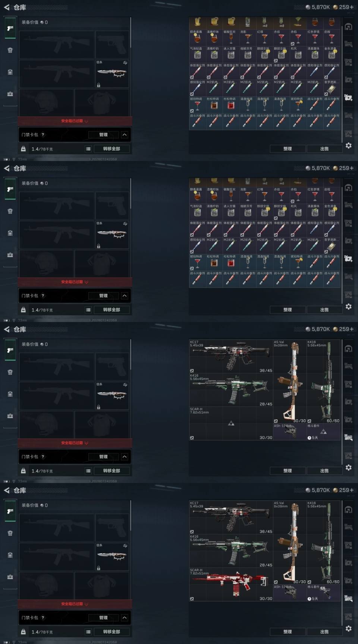358x644 pixels.
Task: Collapse 门禁卡包 with chevron button in top screenshot
Action: point(125,135)
